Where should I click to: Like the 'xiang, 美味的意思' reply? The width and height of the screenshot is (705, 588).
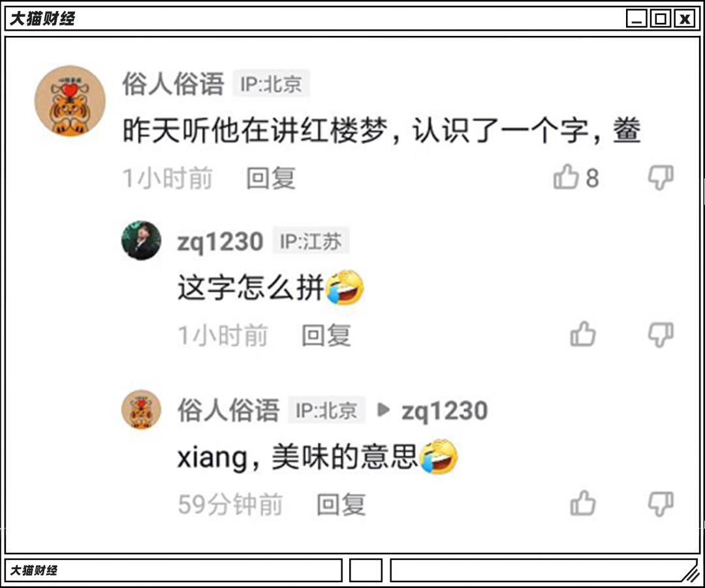[583, 503]
